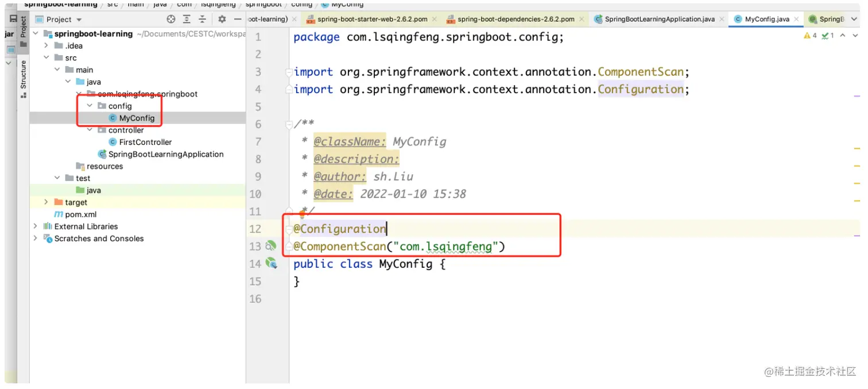Fold the Javadoc comment at line 6
The image size is (868, 389).
click(289, 125)
